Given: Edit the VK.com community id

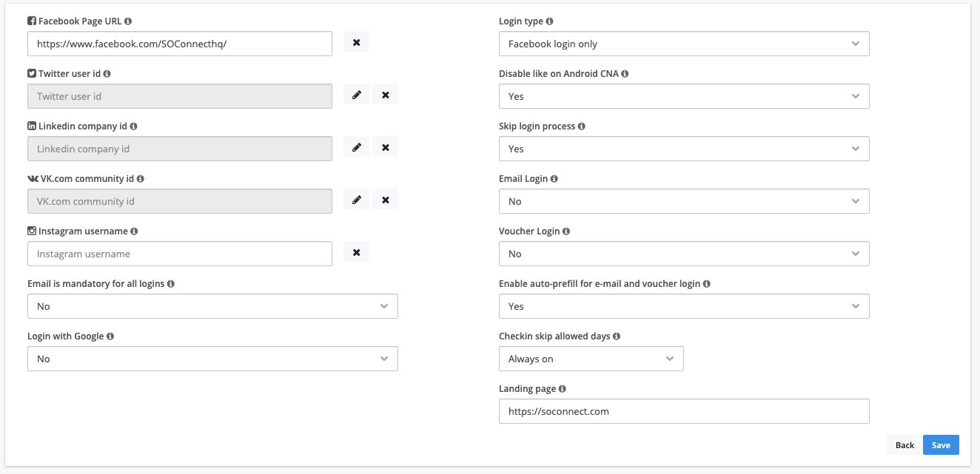Looking at the screenshot, I should pos(356,200).
